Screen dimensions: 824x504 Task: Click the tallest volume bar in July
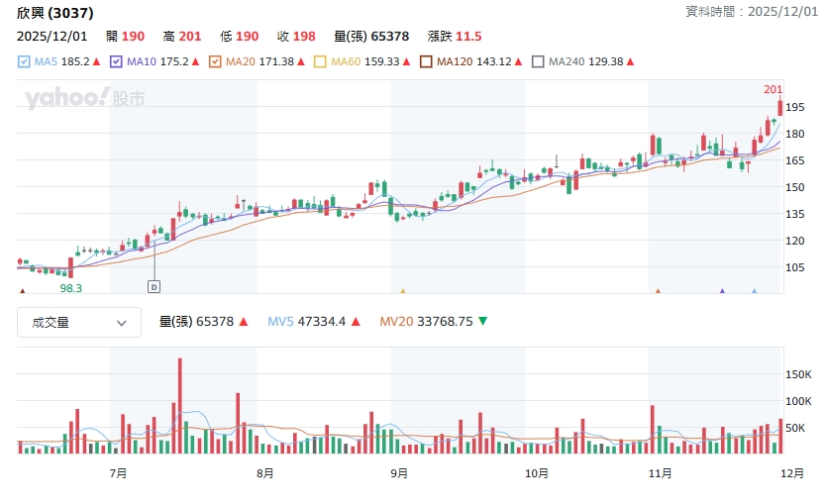click(179, 406)
